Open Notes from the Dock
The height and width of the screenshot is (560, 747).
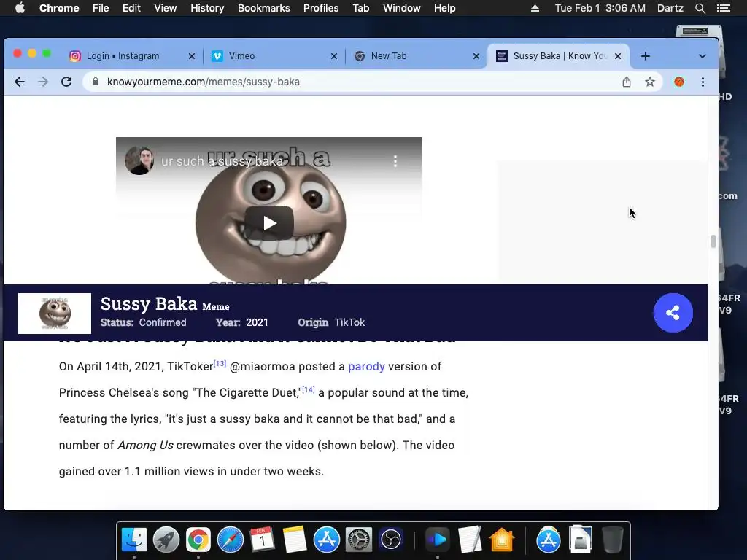point(295,540)
